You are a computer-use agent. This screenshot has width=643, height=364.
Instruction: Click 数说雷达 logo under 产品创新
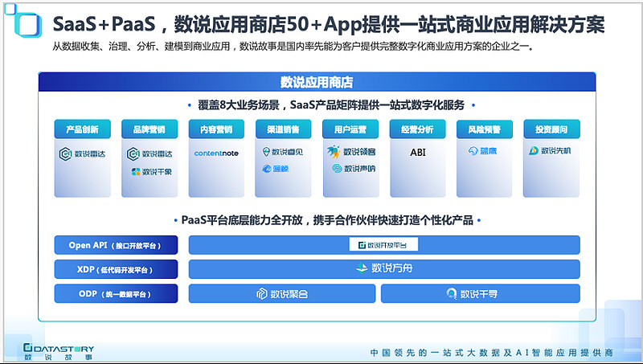point(83,154)
